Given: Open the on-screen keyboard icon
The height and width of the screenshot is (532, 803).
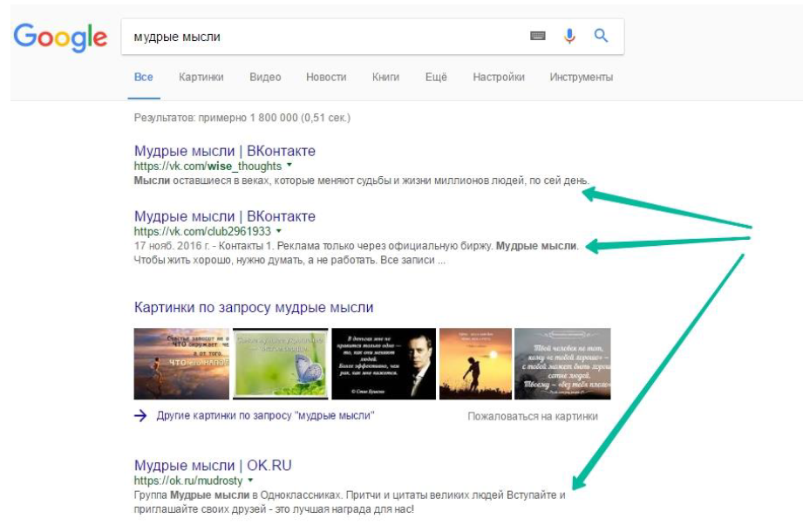Looking at the screenshot, I should (538, 36).
